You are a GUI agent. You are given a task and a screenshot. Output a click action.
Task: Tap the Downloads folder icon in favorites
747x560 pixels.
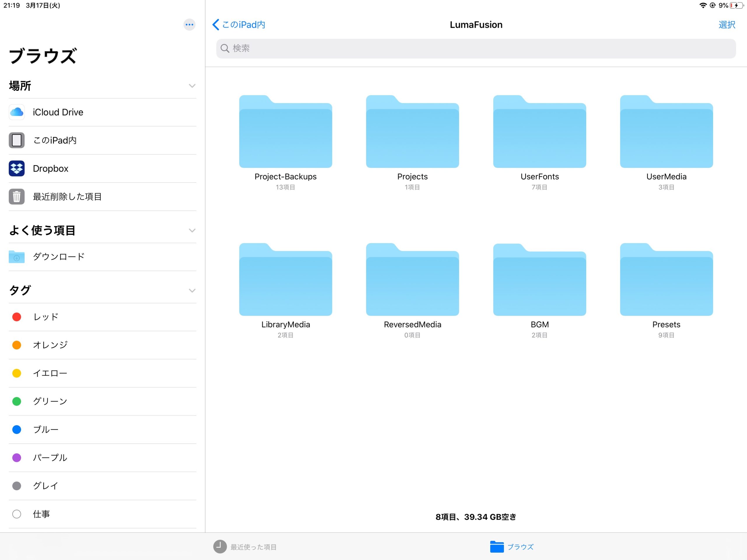(17, 257)
